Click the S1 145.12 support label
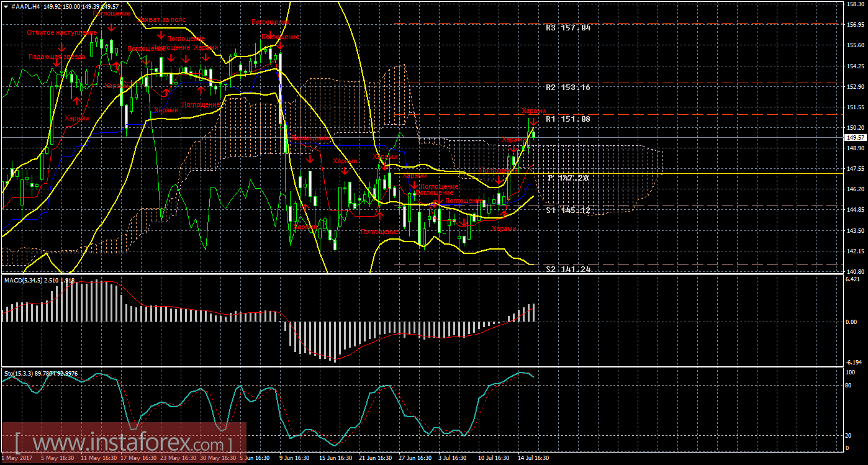868x465 pixels. tap(567, 210)
